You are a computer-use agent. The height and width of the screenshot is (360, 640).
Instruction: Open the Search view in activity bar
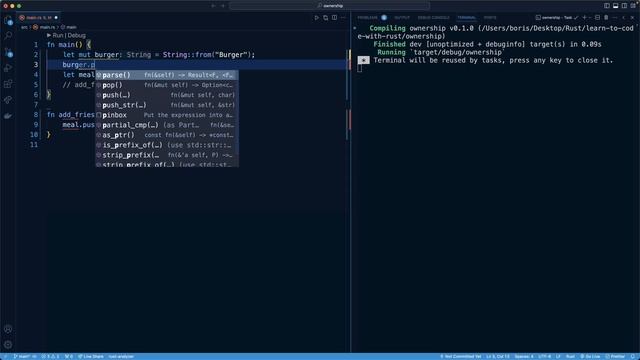8,36
